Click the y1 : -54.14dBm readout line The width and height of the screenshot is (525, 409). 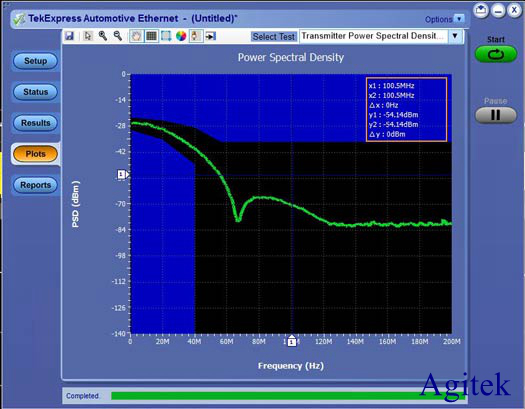[x=393, y=115]
